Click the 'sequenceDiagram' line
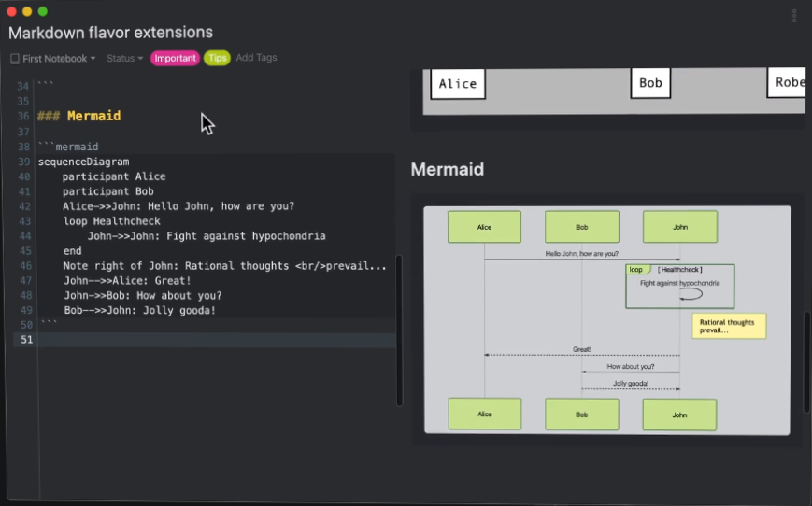 83,162
